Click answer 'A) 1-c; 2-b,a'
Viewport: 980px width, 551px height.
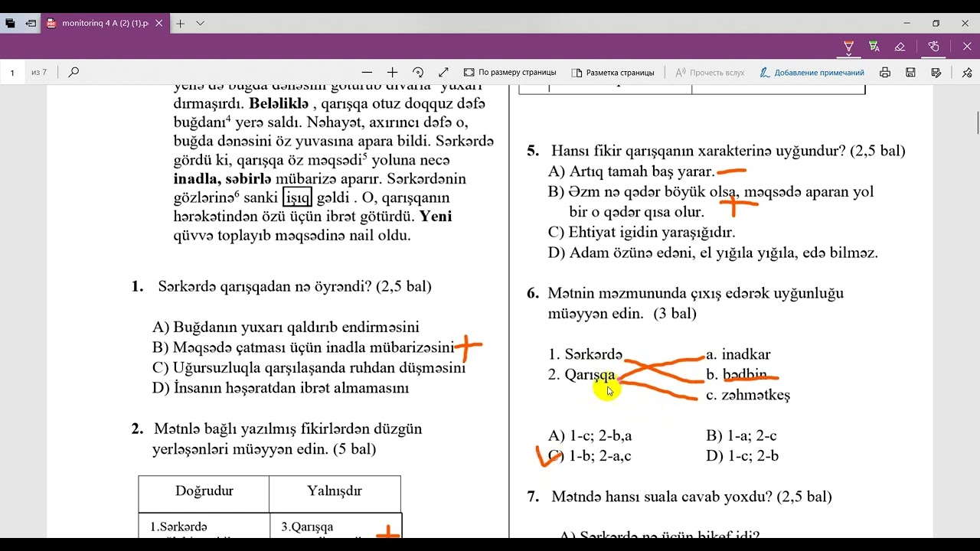coord(590,435)
